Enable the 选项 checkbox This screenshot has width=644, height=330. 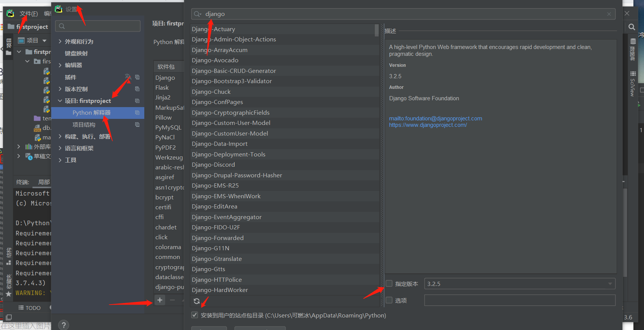pos(389,300)
